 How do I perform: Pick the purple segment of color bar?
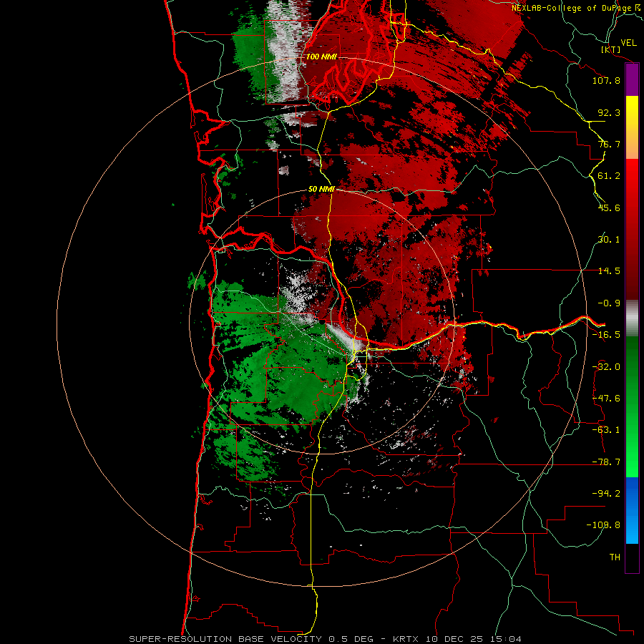click(632, 80)
